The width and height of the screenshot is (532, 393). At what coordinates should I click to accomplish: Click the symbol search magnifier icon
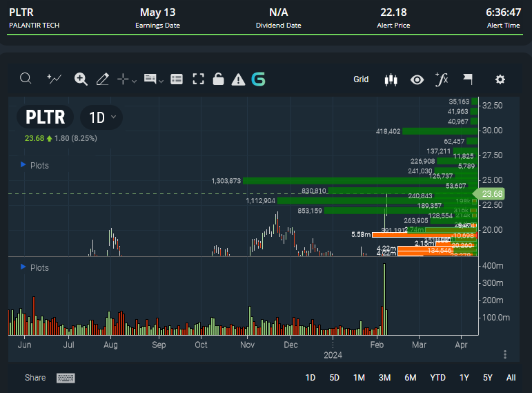click(26, 79)
